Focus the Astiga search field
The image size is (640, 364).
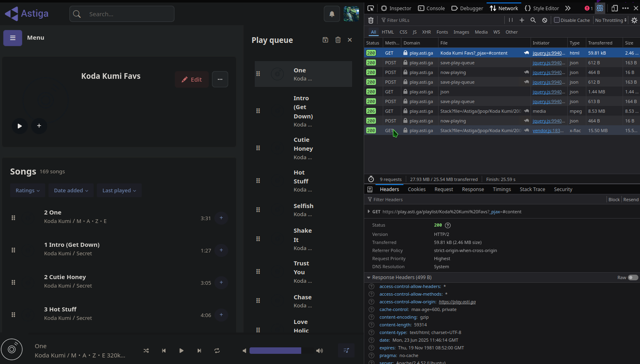coord(122,14)
